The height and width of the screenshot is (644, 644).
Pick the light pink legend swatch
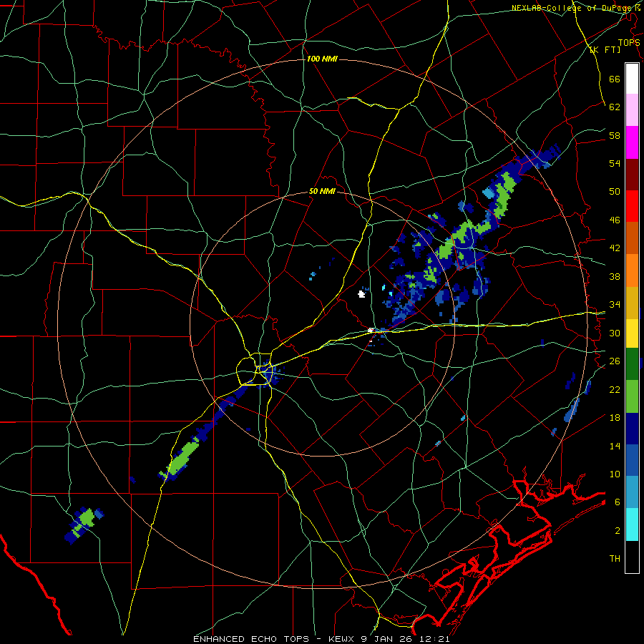point(632,110)
